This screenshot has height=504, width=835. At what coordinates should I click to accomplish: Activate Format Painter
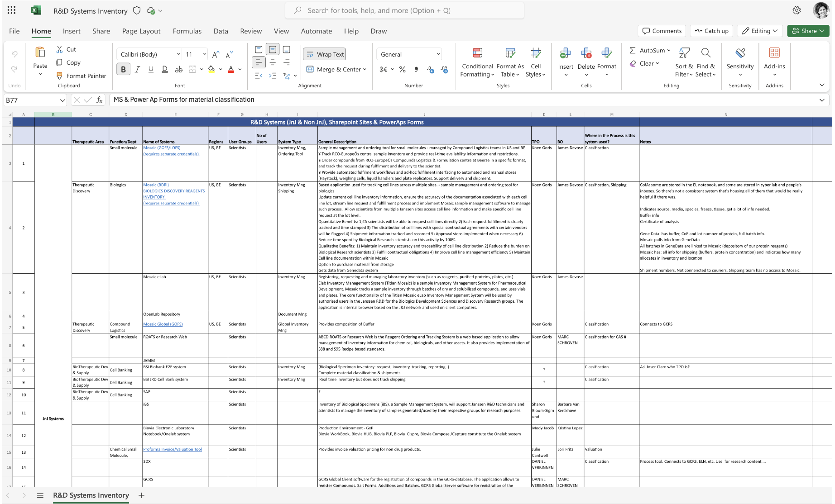(82, 76)
